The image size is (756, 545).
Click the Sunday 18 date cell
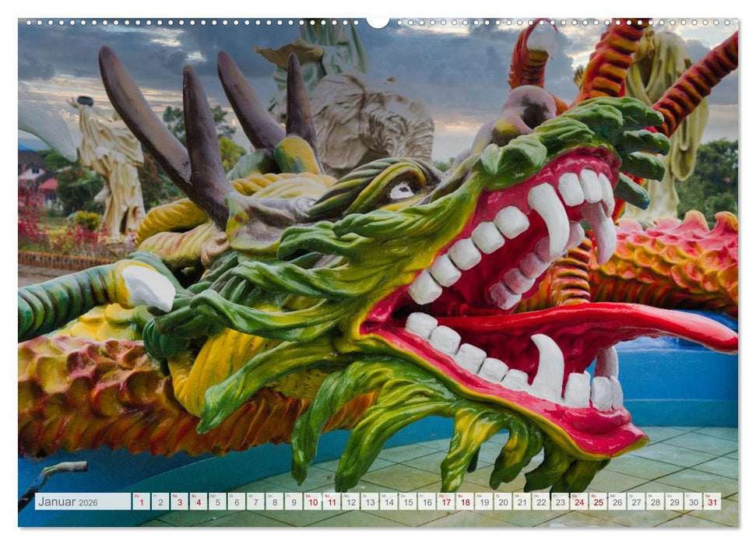click(465, 502)
